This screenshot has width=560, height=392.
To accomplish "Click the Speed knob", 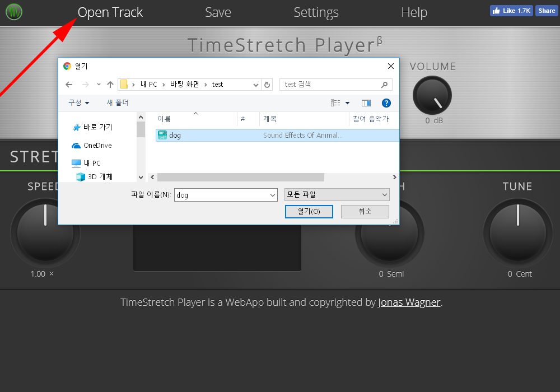I will 45,233.
